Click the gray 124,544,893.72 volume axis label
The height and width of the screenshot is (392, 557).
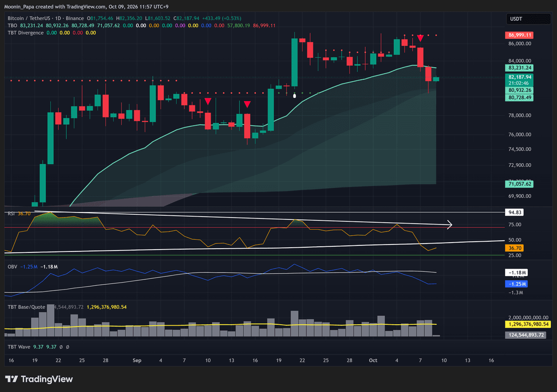(526, 334)
